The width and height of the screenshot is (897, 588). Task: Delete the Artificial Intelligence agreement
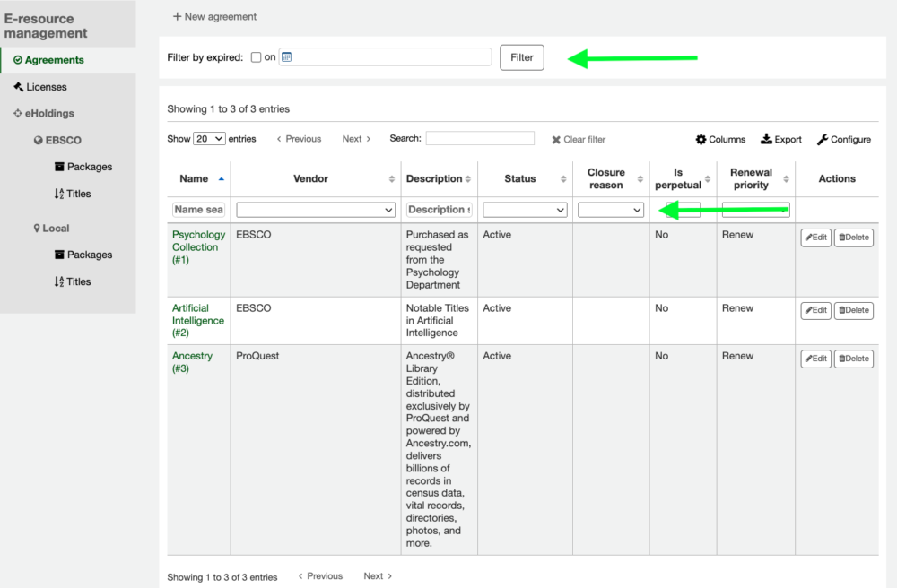[x=853, y=311]
